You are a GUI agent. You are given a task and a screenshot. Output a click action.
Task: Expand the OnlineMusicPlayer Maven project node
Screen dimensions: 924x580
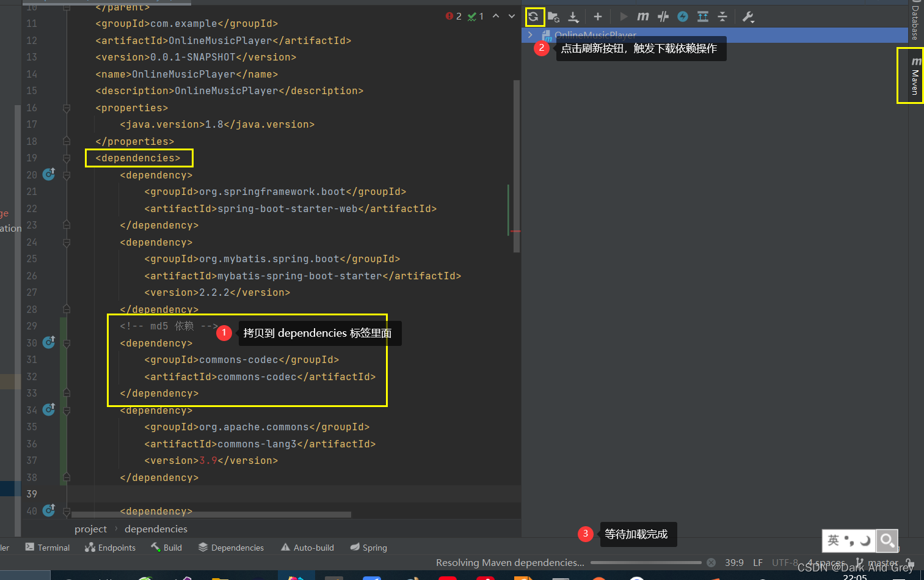click(x=530, y=35)
